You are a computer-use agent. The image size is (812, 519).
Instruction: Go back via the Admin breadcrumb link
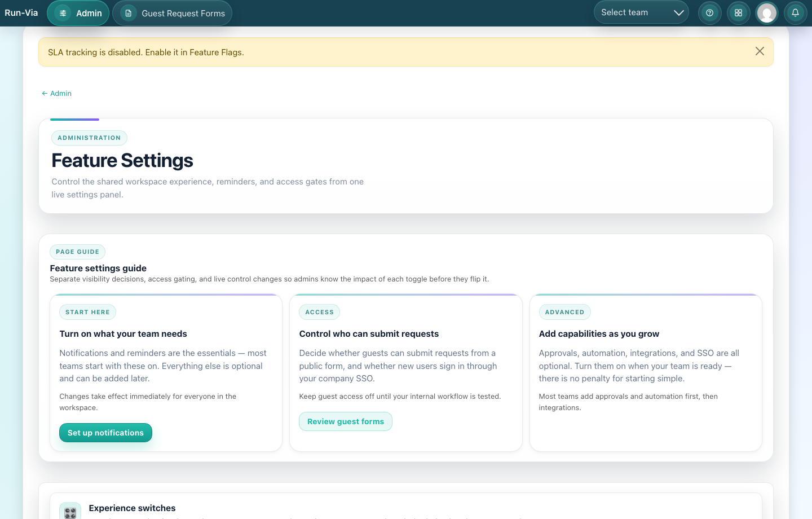[x=56, y=94]
